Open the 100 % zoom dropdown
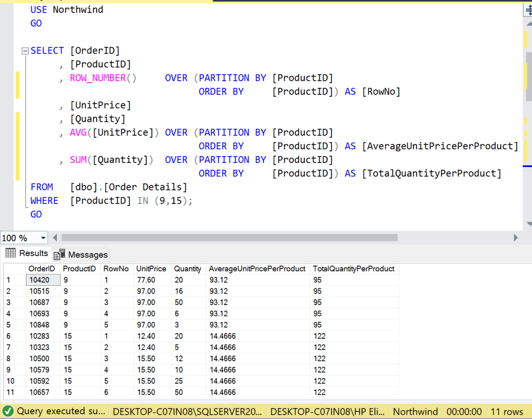The height and width of the screenshot is (419, 532). 43,238
